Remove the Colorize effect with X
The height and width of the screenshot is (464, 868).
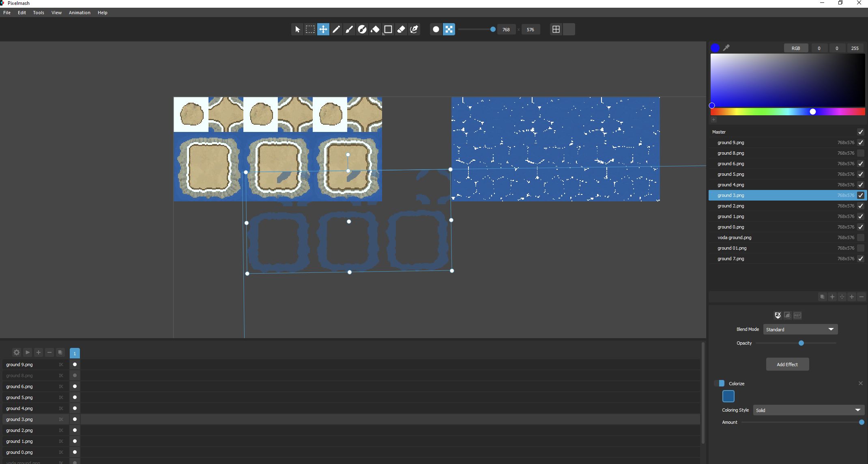click(860, 383)
